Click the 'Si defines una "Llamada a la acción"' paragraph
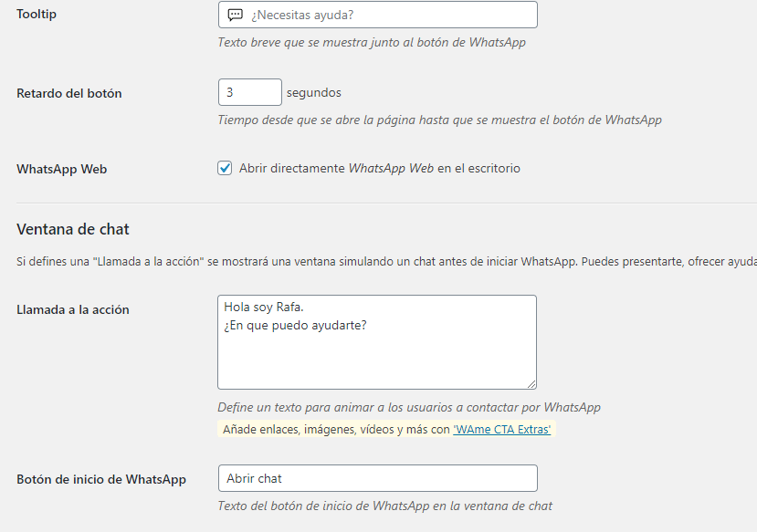 tap(386, 261)
